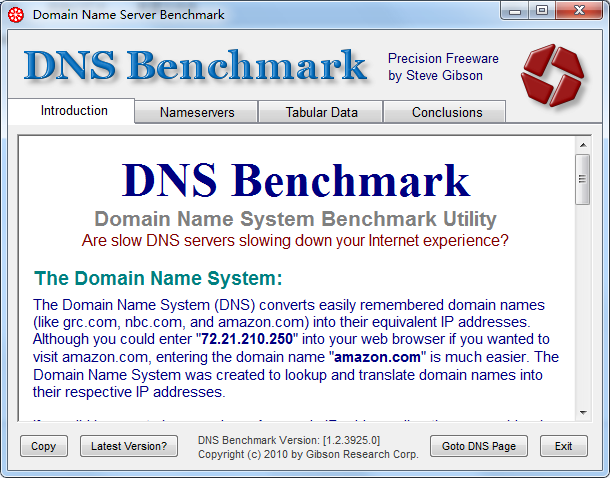Maximize the Domain Name Server Benchmark window
The height and width of the screenshot is (478, 610).
(x=542, y=11)
